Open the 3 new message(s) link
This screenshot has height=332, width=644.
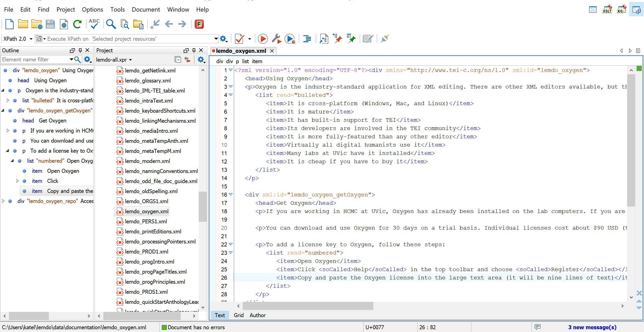click(592, 327)
